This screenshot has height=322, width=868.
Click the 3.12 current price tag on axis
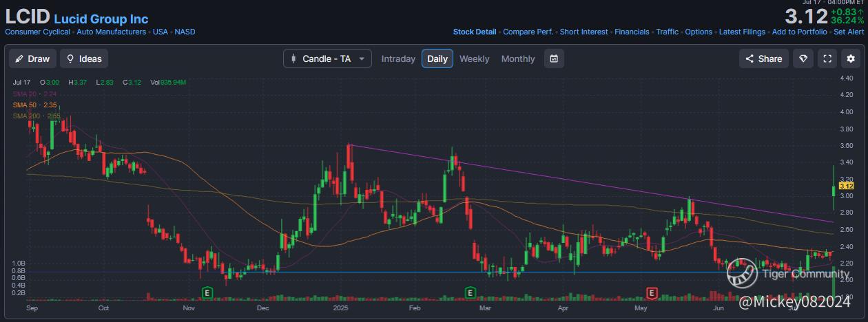click(847, 186)
